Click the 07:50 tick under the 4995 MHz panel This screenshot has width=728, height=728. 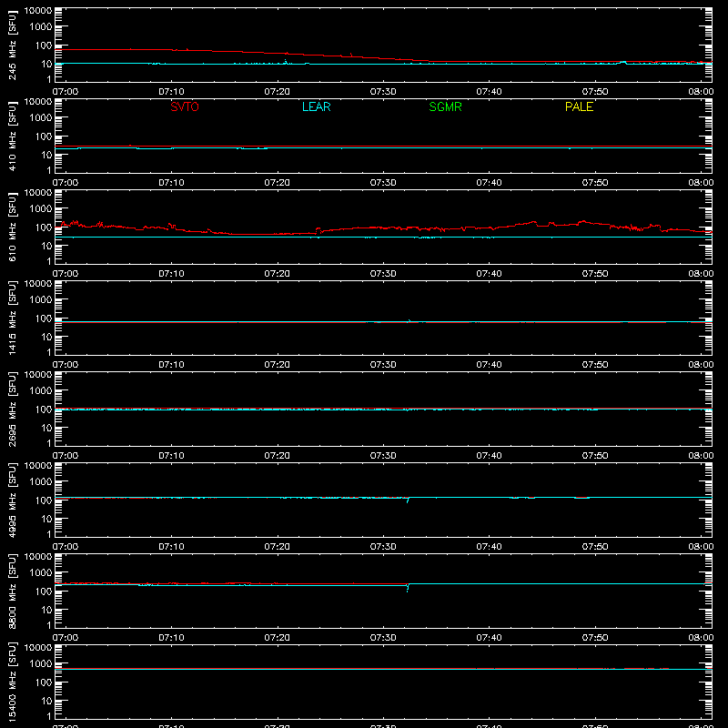[x=595, y=547]
